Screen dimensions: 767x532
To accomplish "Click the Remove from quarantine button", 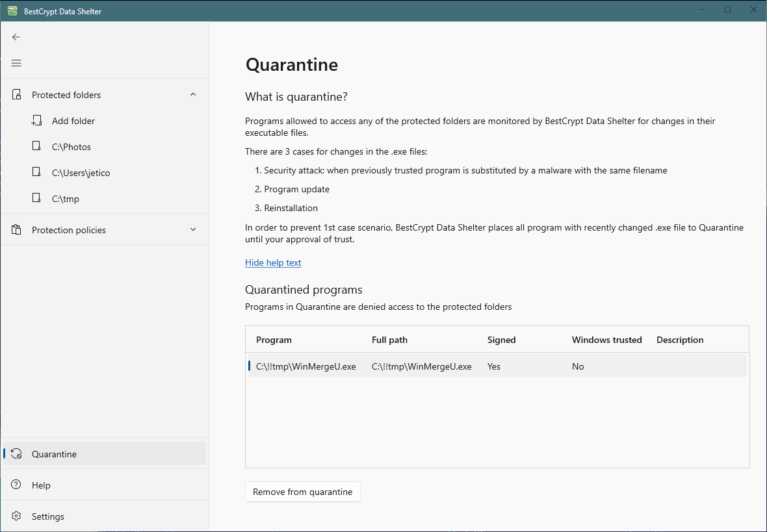I will click(x=303, y=492).
